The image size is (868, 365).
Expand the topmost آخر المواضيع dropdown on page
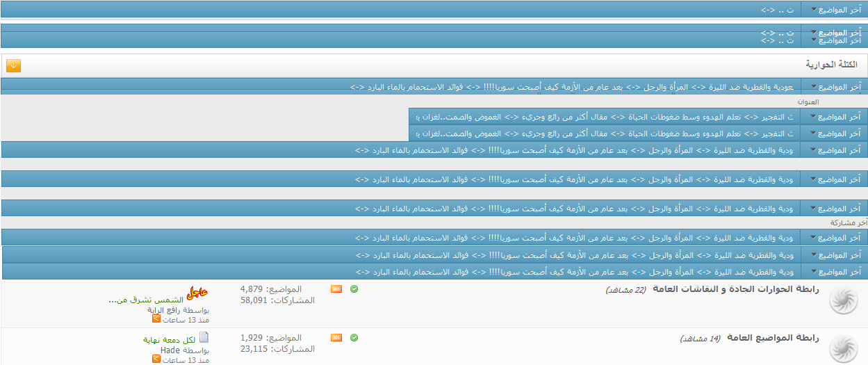[x=835, y=10]
